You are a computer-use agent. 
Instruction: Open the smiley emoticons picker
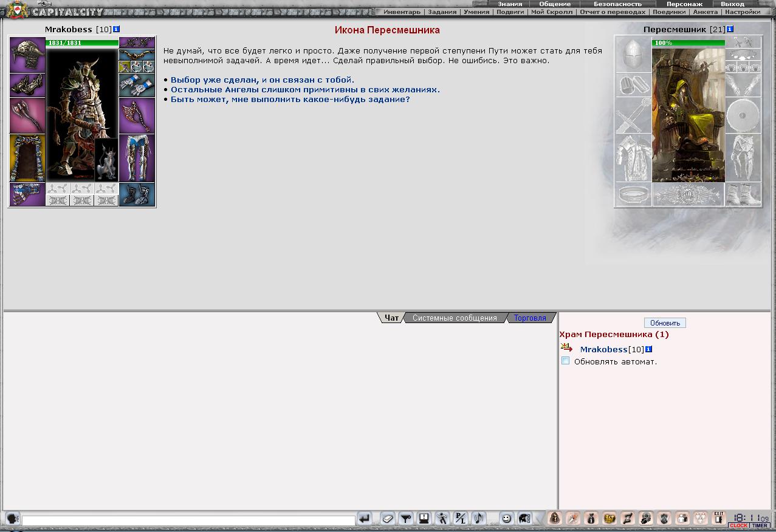[506, 518]
